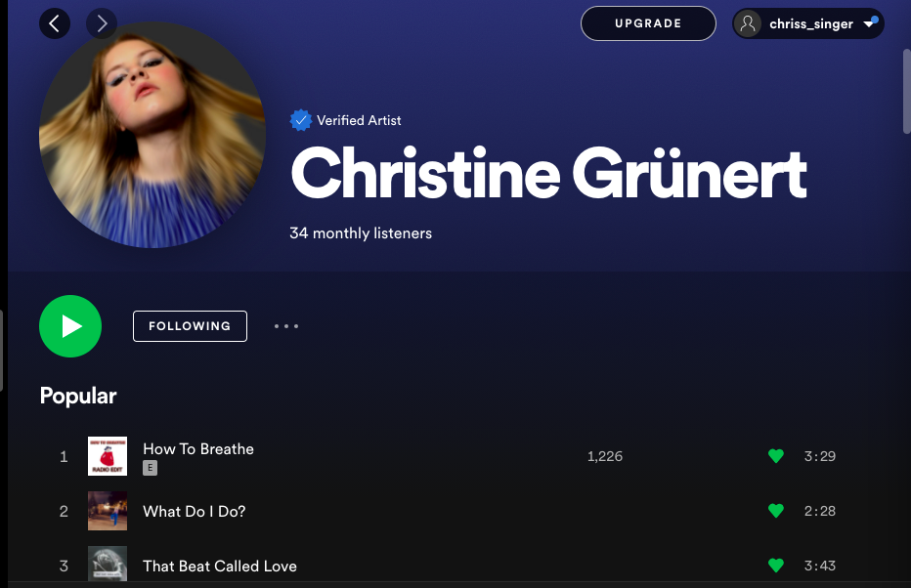Toggle the heart for That Beat Called Love
This screenshot has width=911, height=588.
(x=776, y=566)
